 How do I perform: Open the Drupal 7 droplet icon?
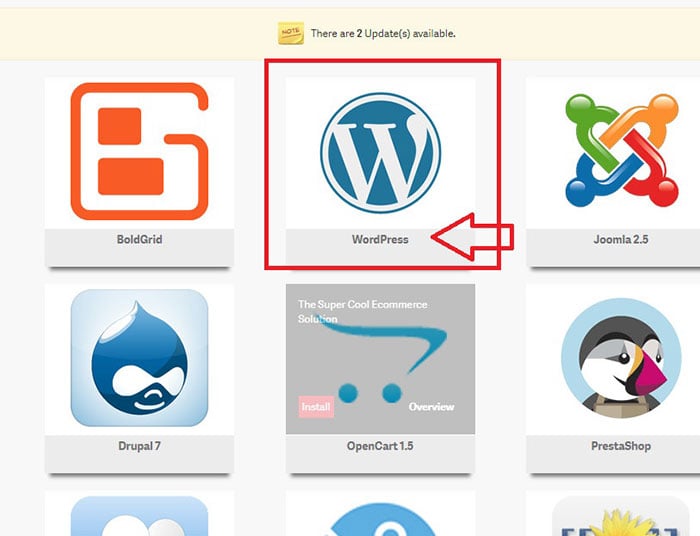[x=139, y=358]
